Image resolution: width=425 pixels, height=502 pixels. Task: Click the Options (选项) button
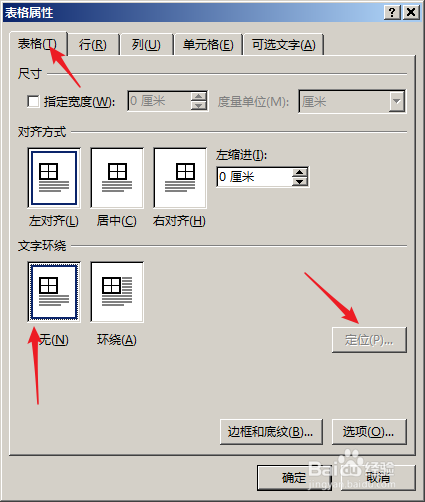369,432
